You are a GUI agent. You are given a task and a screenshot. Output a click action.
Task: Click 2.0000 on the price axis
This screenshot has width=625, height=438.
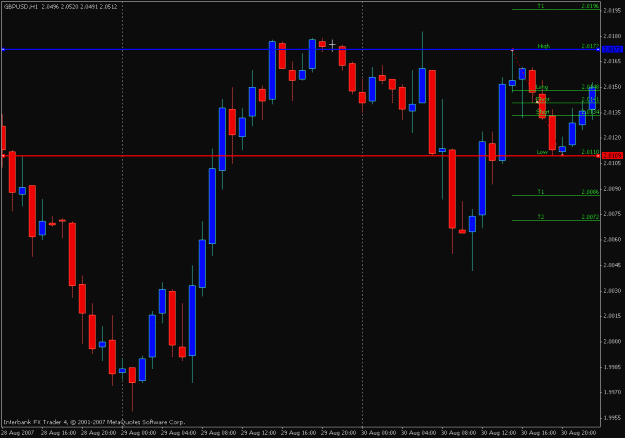[612, 342]
